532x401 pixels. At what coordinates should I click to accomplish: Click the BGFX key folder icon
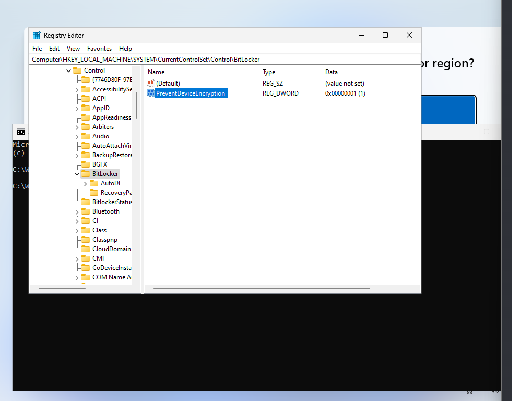[x=86, y=164]
